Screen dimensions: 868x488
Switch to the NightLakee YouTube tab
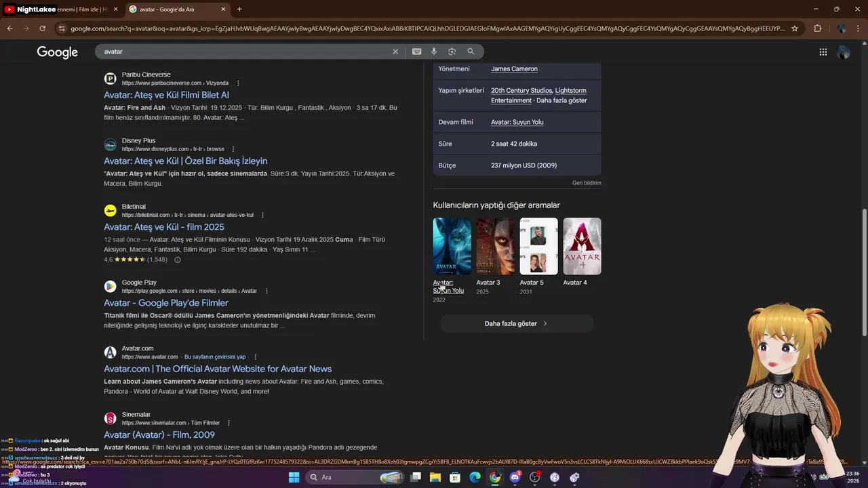coord(61,9)
